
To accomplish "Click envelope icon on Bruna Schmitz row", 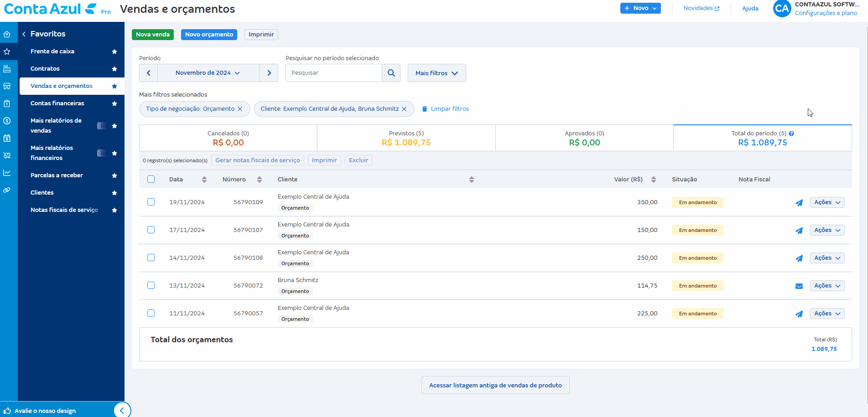I will pyautogui.click(x=799, y=286).
